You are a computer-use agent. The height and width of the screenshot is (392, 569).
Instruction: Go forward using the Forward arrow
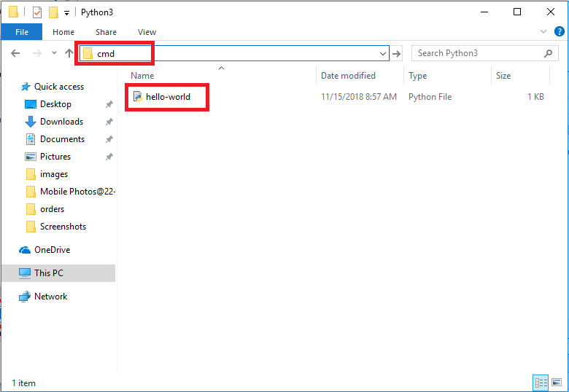36,53
